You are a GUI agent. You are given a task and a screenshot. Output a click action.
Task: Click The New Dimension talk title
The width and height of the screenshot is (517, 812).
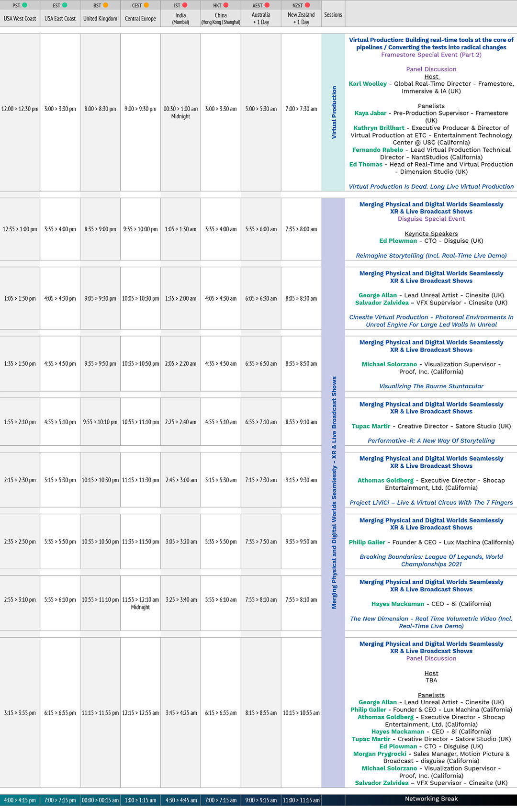pyautogui.click(x=431, y=622)
